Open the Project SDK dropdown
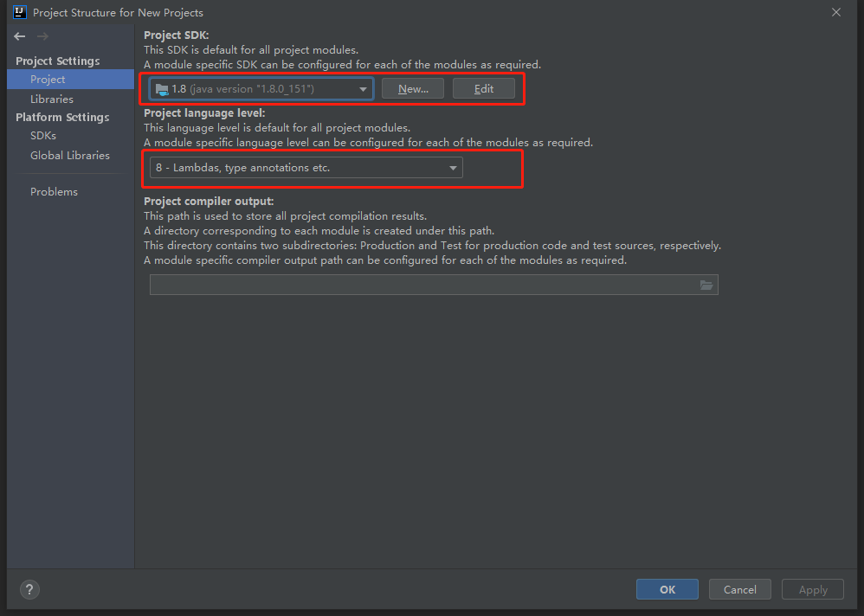This screenshot has height=616, width=864. [x=364, y=88]
